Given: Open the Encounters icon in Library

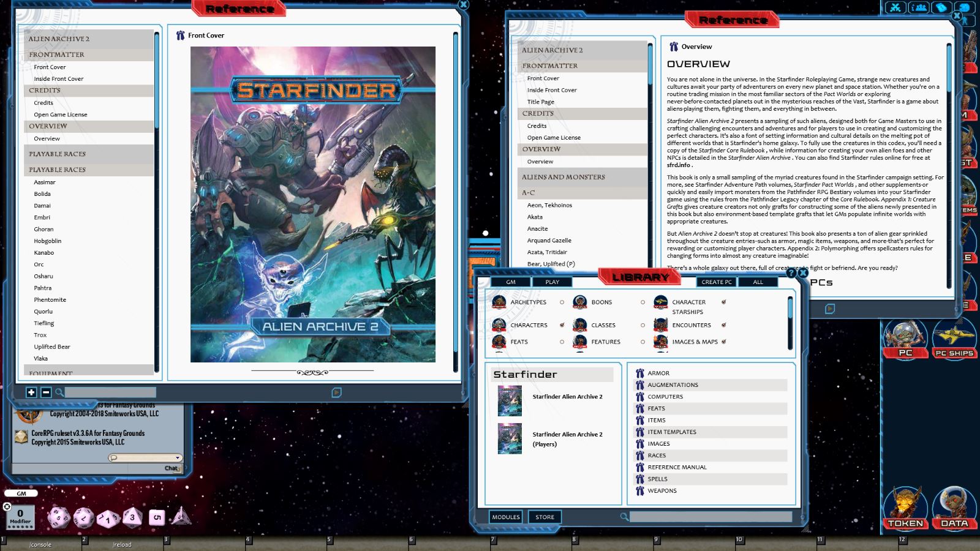Looking at the screenshot, I should (x=660, y=325).
